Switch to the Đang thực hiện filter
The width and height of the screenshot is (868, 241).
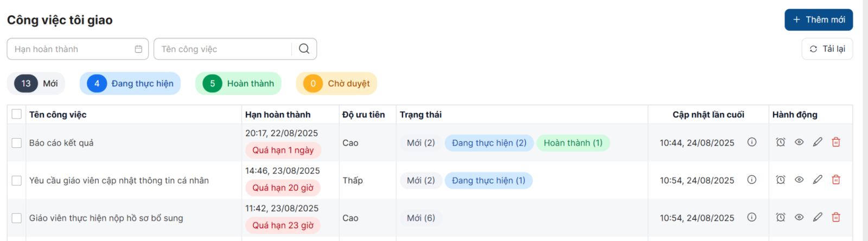pyautogui.click(x=130, y=83)
